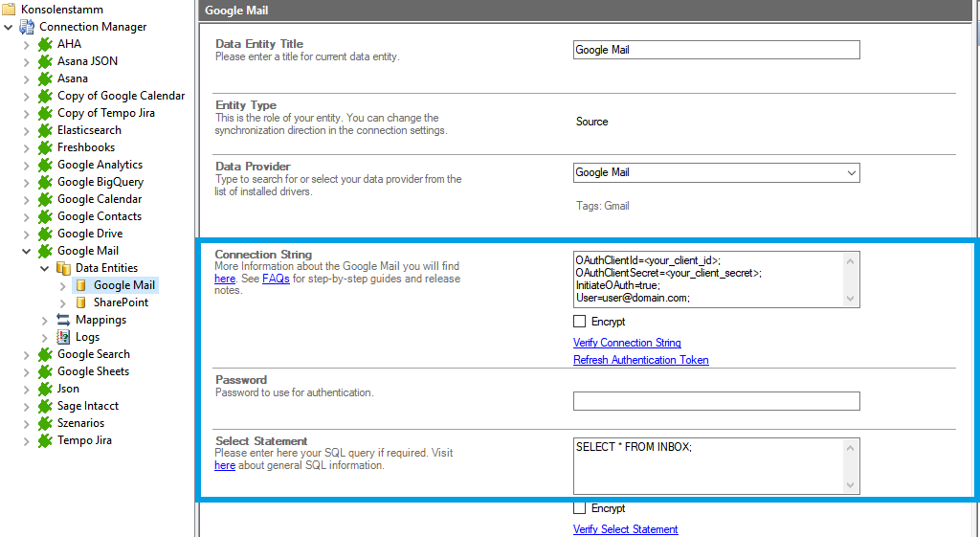The height and width of the screenshot is (537, 980).
Task: Open the Data Provider dropdown
Action: 851,172
